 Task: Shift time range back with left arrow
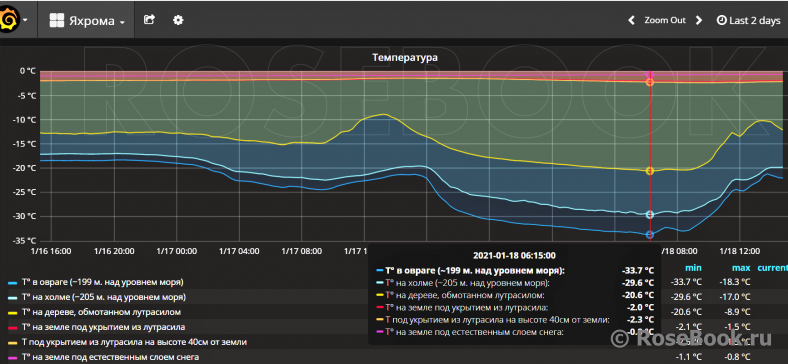click(x=631, y=21)
